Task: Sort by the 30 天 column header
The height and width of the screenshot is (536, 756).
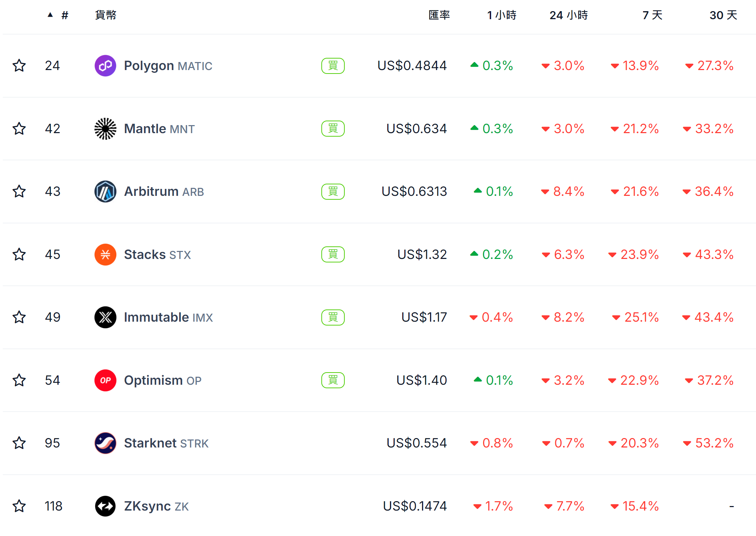Action: click(x=723, y=15)
